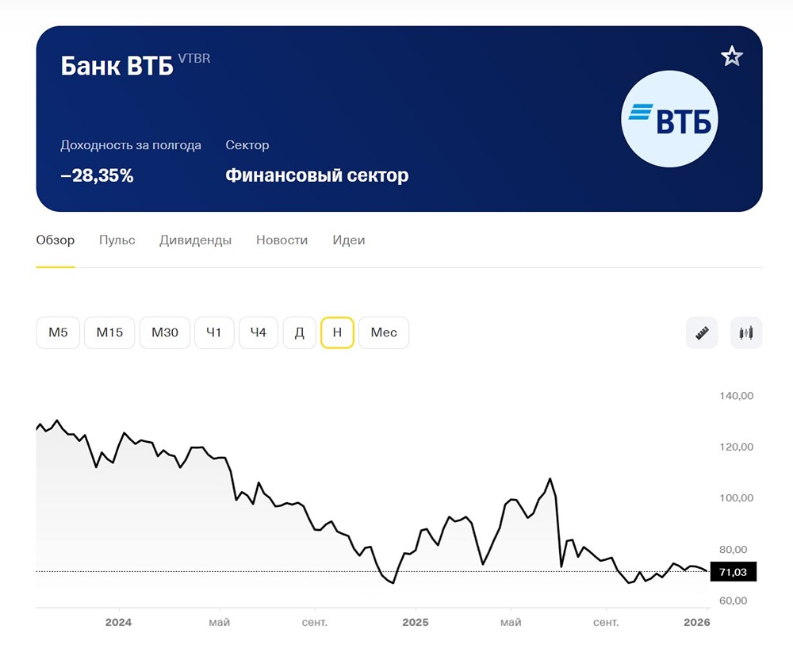This screenshot has height=672, width=793.
Task: Click the Финансовый сектор link
Action: [x=317, y=175]
